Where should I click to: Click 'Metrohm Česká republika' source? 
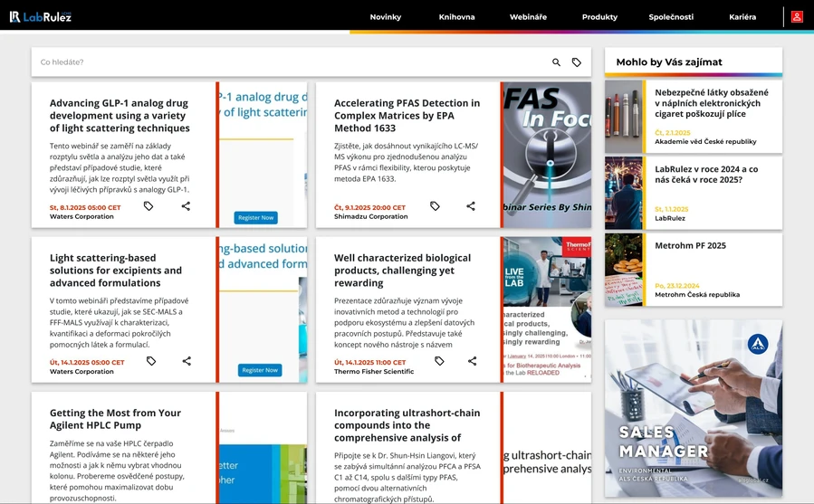(x=697, y=294)
